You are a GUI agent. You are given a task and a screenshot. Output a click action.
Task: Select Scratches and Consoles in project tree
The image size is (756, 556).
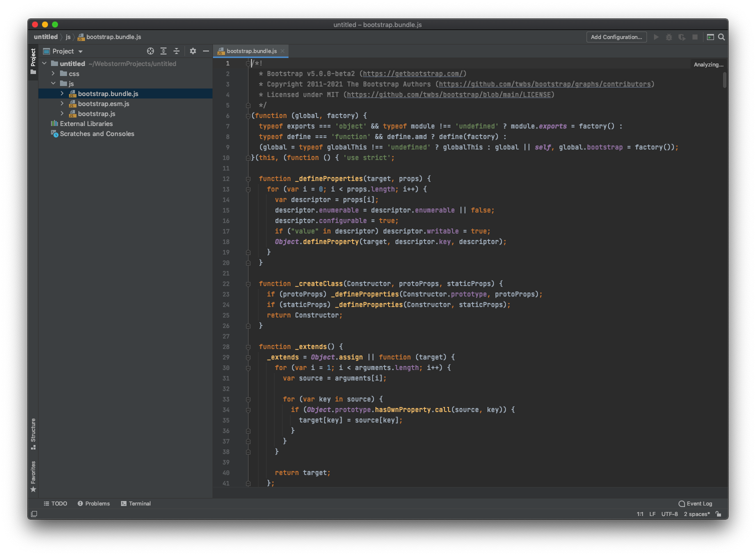(125, 133)
